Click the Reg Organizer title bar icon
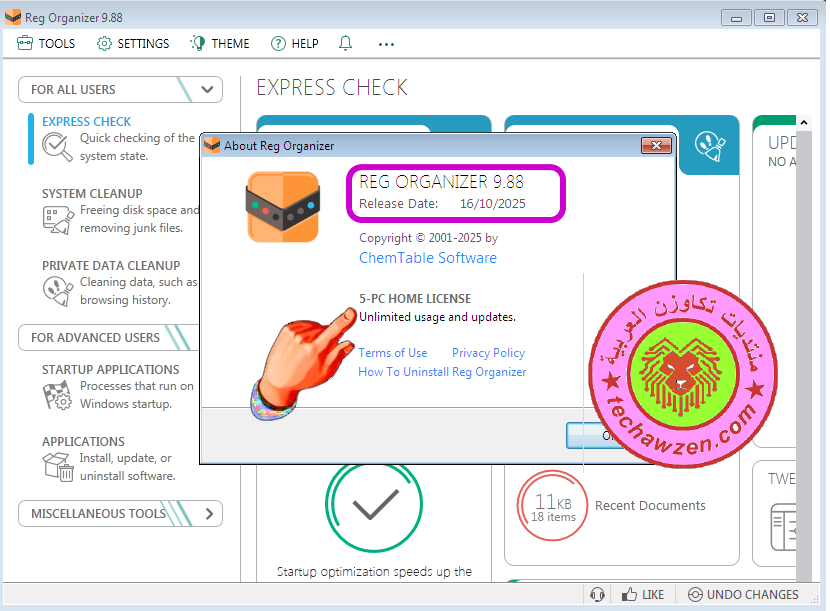830x611 pixels. click(x=13, y=17)
